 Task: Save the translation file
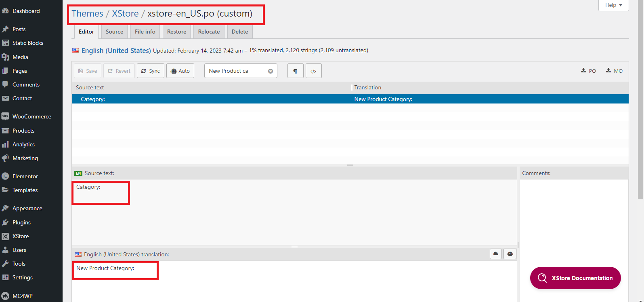tap(88, 71)
